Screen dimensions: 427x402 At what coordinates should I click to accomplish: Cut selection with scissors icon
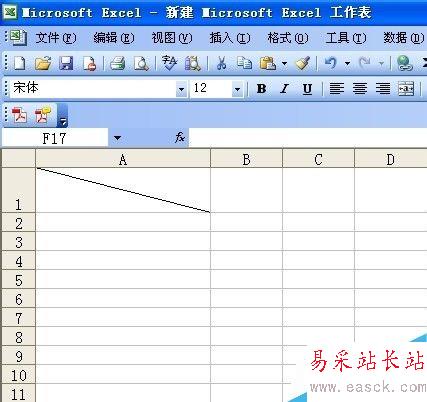(221, 63)
